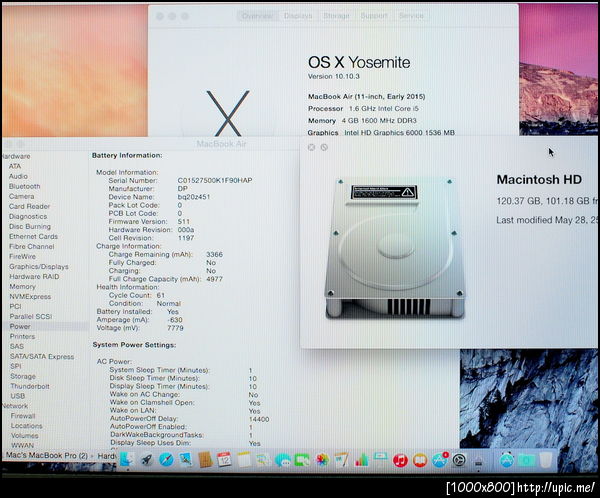
Task: Click the second circular icon in Macintosh HD panel
Action: pyautogui.click(x=324, y=147)
